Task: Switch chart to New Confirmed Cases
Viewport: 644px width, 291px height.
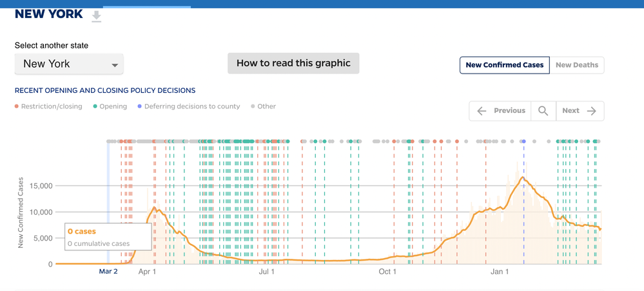Action: pos(504,65)
